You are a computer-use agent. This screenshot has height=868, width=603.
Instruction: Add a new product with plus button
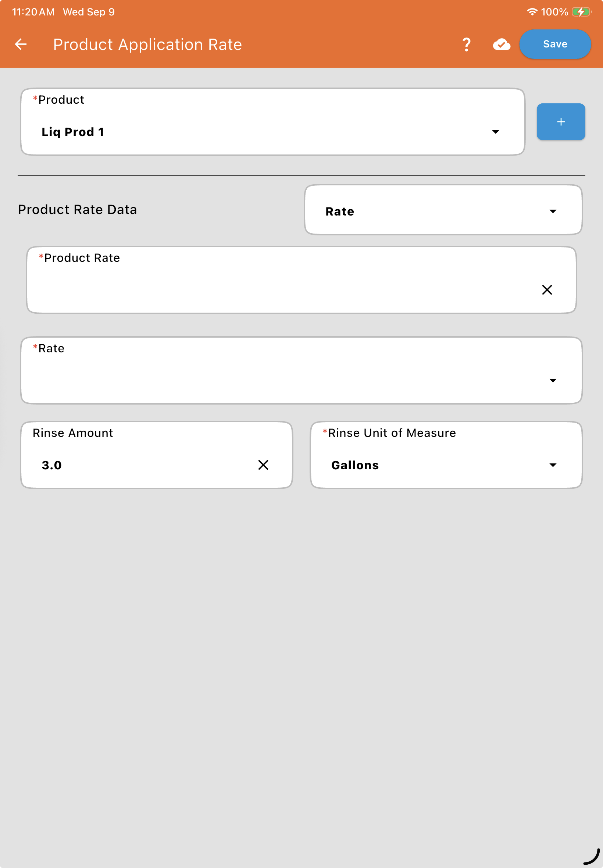pyautogui.click(x=561, y=122)
